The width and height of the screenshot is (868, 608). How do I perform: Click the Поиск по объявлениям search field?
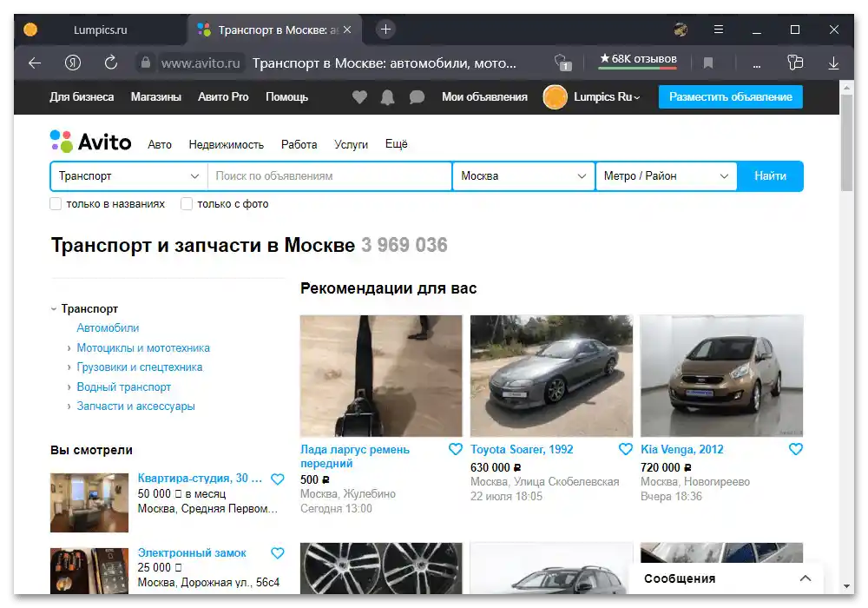click(330, 176)
